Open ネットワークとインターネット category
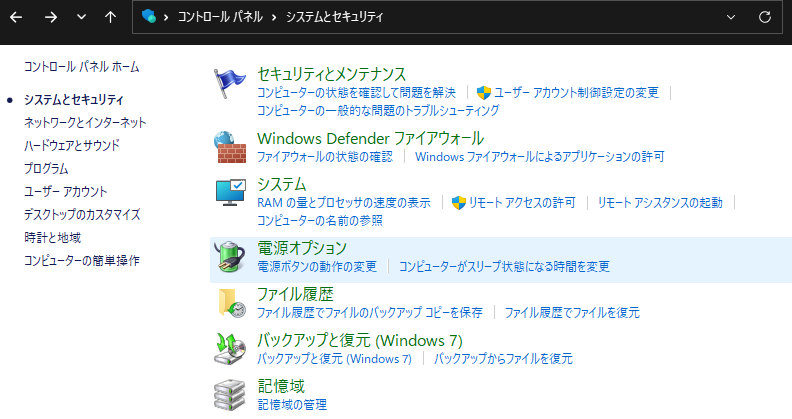Image resolution: width=792 pixels, height=419 pixels. pos(85,123)
